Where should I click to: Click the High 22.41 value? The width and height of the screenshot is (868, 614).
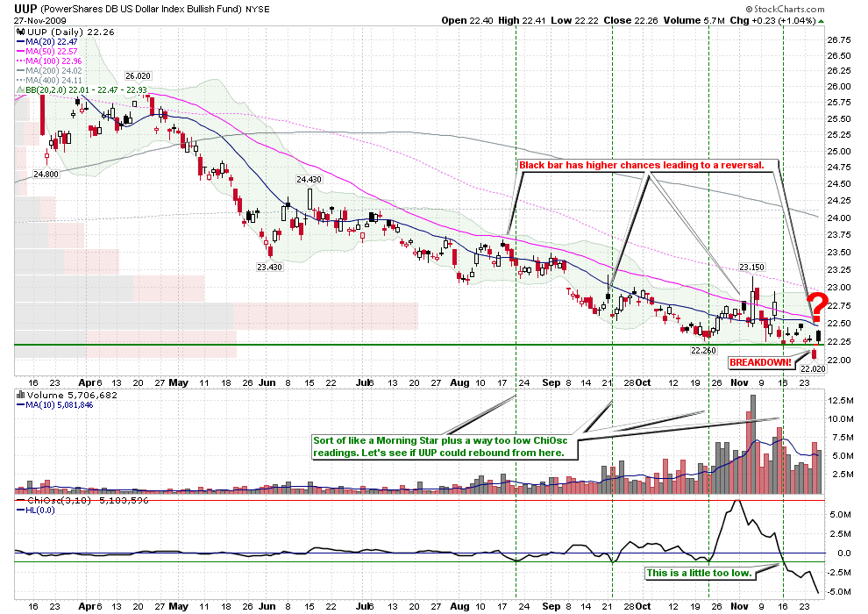point(522,20)
